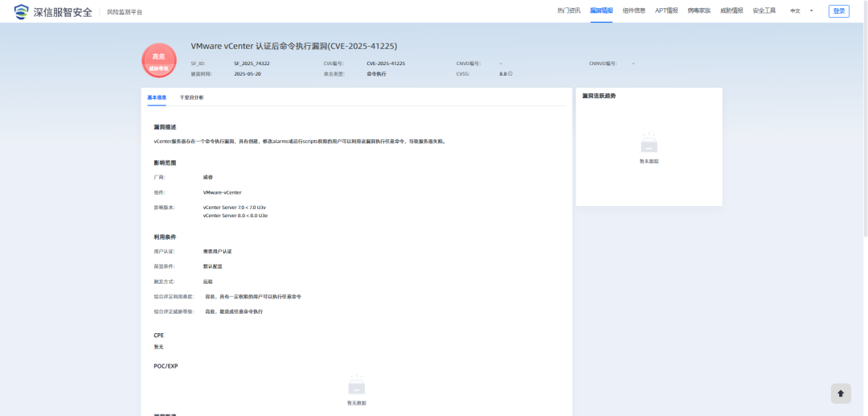Switch to the 千里目分析 tab
868x416 pixels.
191,97
